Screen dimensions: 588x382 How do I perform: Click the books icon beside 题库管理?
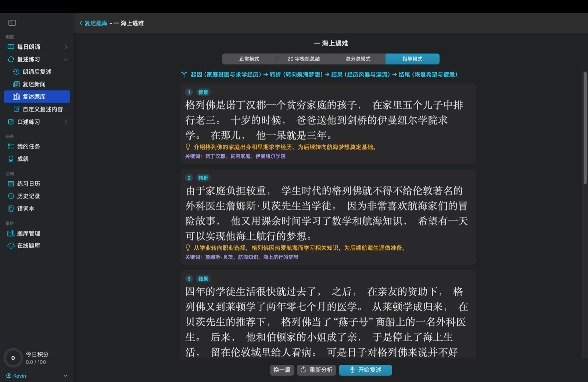[11, 233]
